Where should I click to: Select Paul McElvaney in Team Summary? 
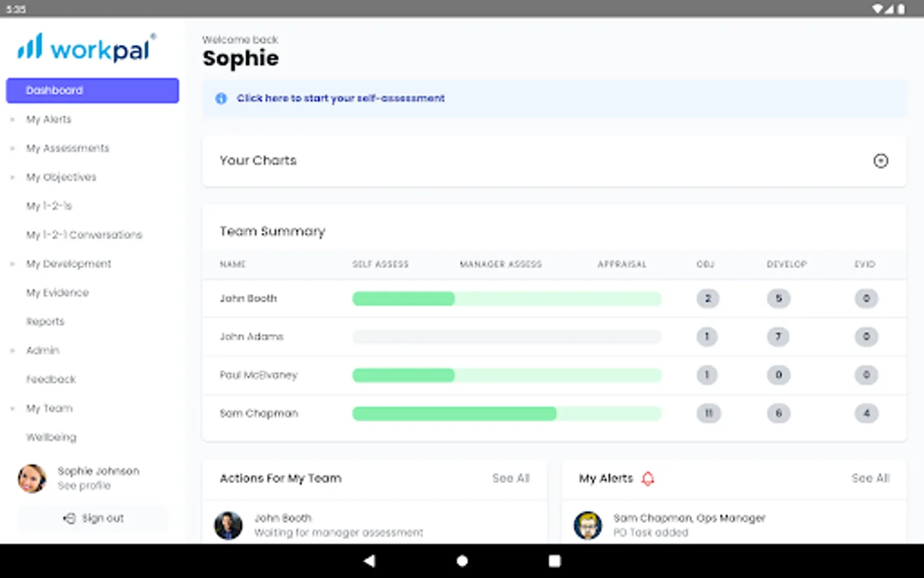click(x=259, y=375)
